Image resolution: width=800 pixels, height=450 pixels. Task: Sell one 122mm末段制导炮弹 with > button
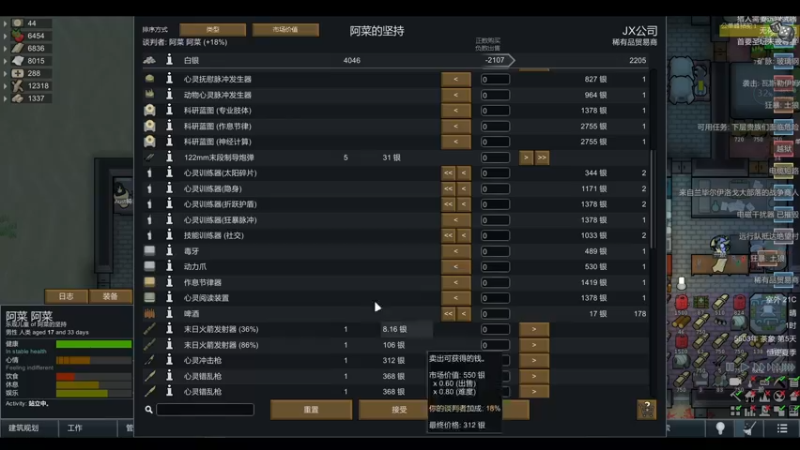pos(526,157)
